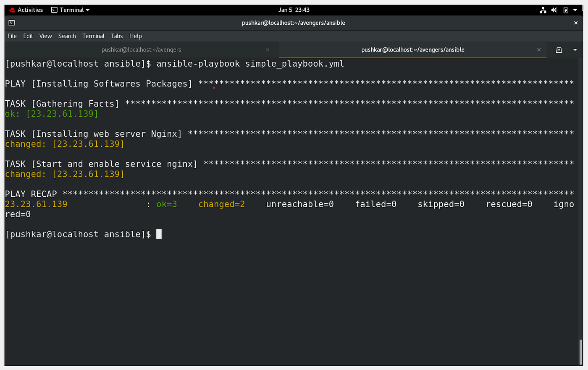Open the View menu
Image resolution: width=588 pixels, height=370 pixels.
[x=46, y=36]
